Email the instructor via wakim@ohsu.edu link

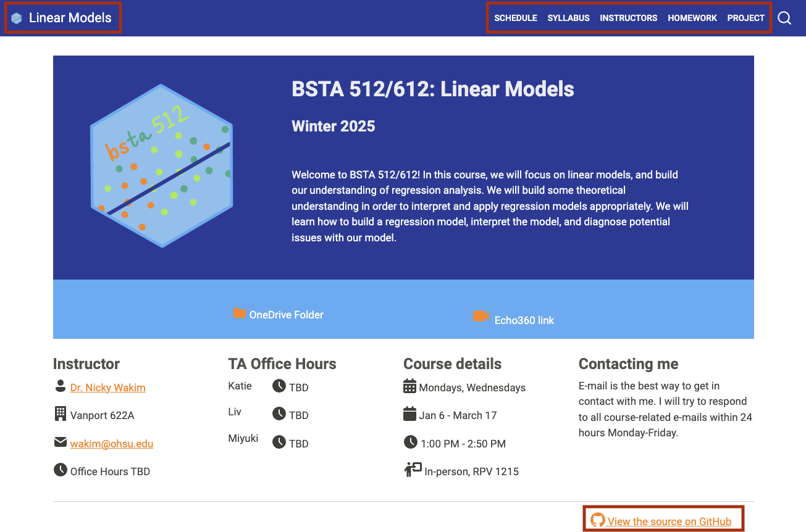[112, 444]
